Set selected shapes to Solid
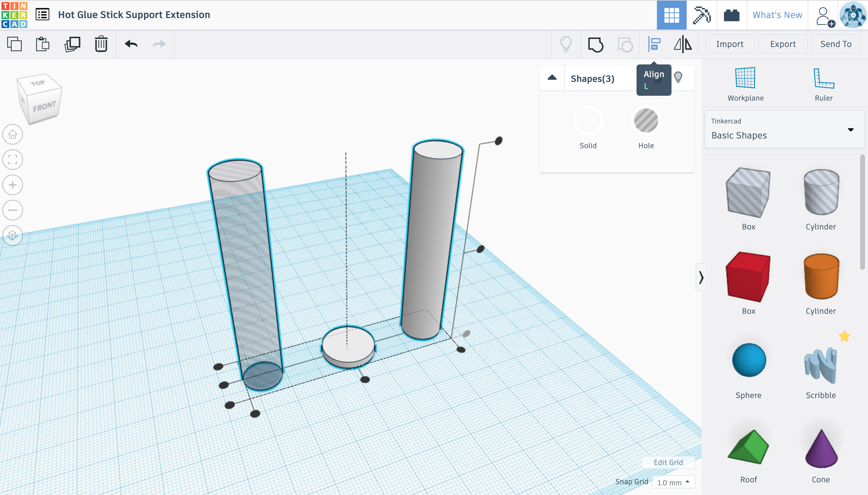The image size is (868, 495). [588, 121]
